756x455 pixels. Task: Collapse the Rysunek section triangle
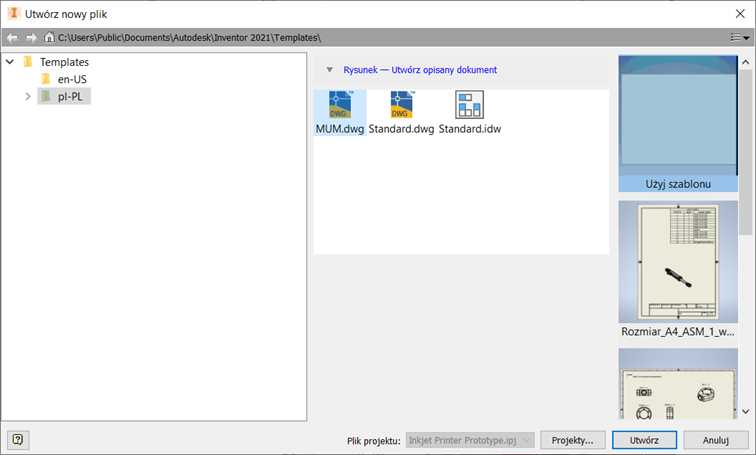pos(329,70)
